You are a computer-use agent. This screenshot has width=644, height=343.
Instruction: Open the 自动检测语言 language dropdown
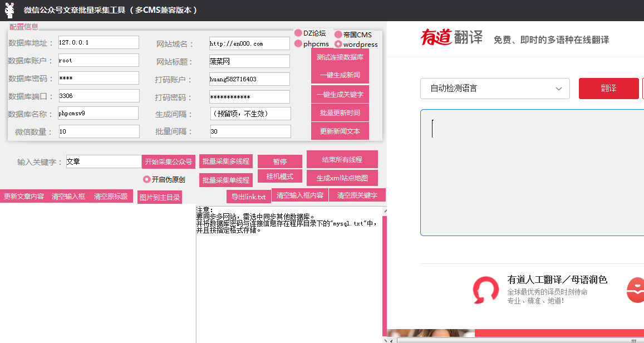(x=494, y=89)
